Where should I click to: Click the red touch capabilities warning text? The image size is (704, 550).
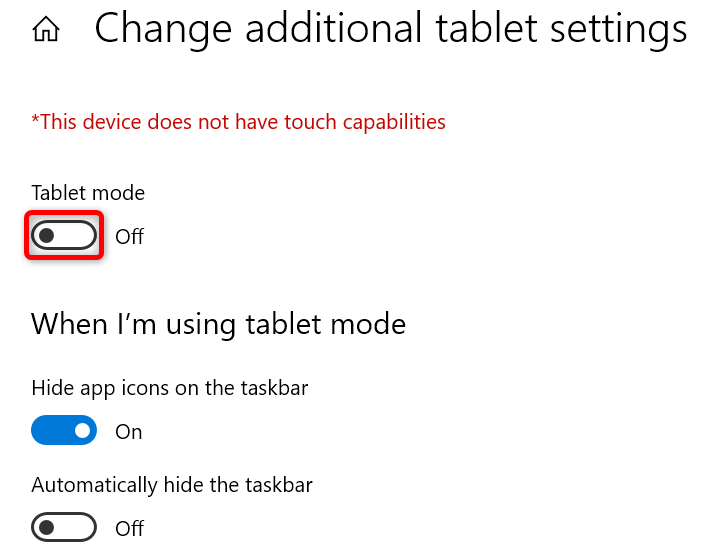tap(238, 122)
